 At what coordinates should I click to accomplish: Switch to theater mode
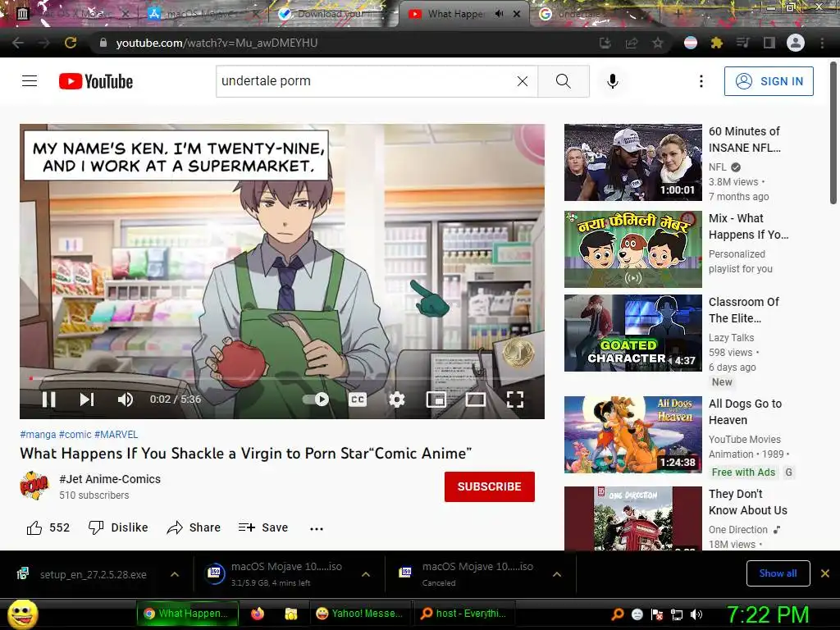click(476, 399)
